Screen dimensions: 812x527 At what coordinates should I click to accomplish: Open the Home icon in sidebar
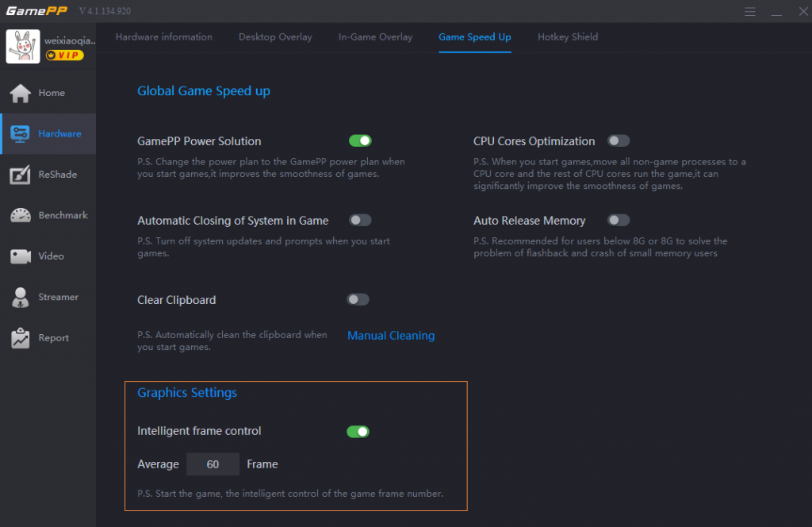click(20, 94)
